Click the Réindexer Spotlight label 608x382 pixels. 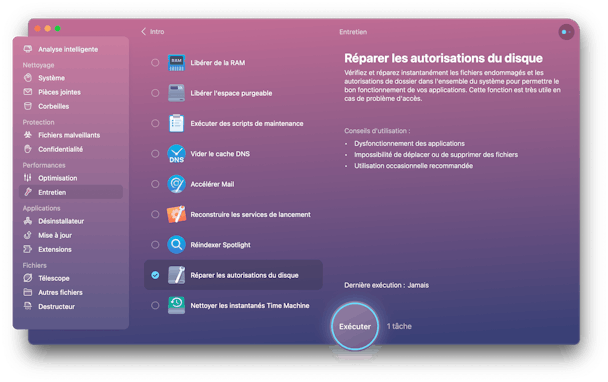(220, 245)
